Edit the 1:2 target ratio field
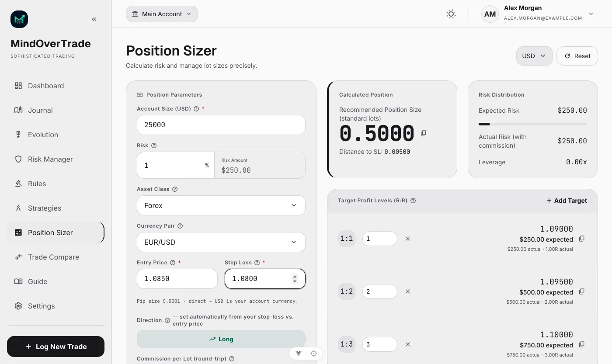Viewport: 612px width, 364px height. click(x=379, y=291)
